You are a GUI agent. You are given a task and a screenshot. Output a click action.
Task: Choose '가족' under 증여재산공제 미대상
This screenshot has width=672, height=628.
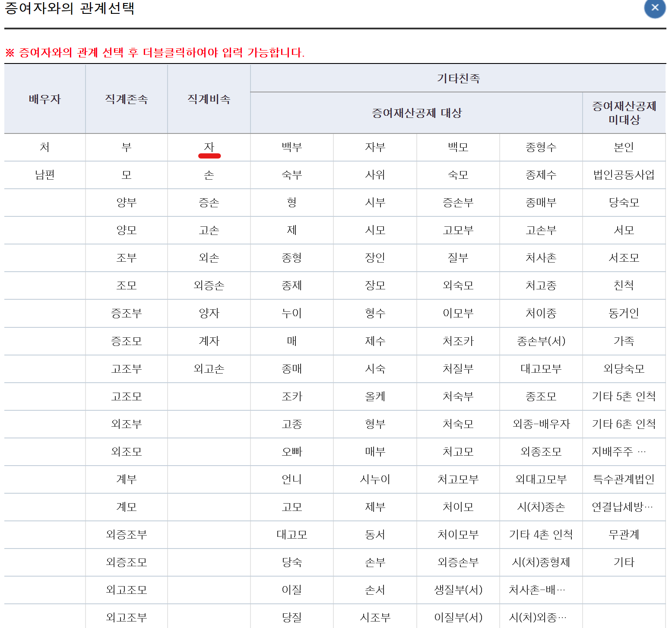pos(624,341)
